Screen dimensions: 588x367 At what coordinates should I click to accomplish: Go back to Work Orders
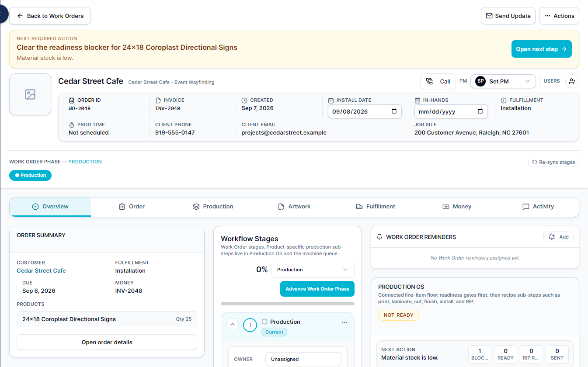[x=50, y=16]
